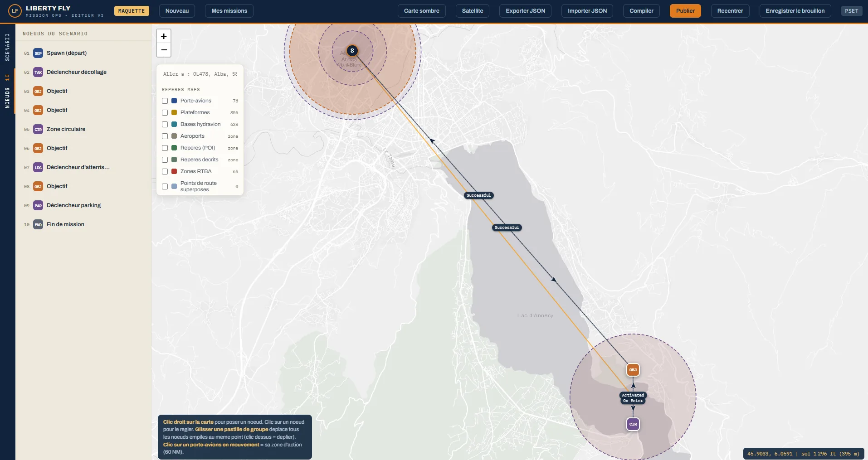Enable the Plateformes checkbox
This screenshot has width=868, height=460.
coord(165,112)
